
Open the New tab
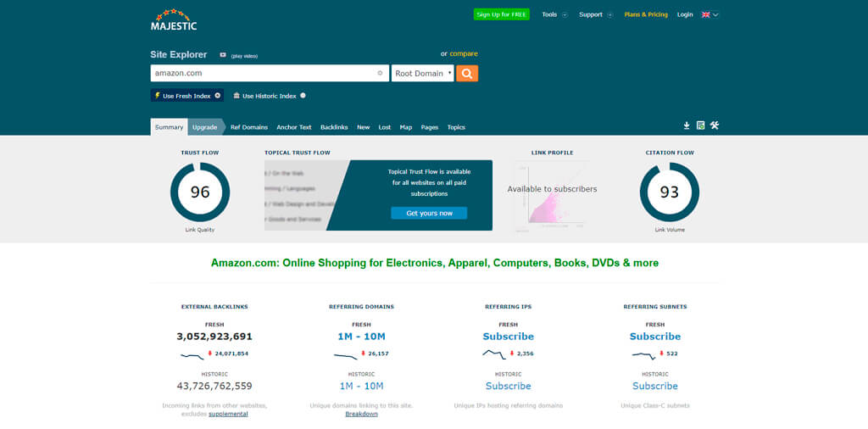[x=363, y=127]
